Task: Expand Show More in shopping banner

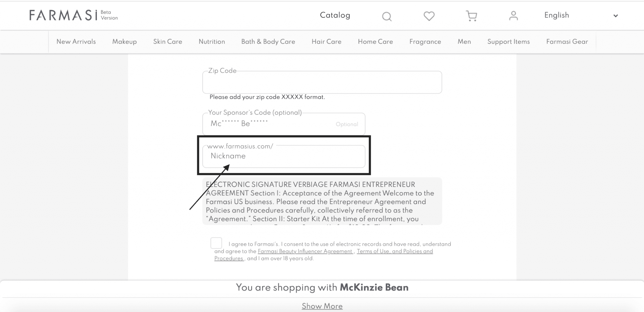Action: click(322, 306)
